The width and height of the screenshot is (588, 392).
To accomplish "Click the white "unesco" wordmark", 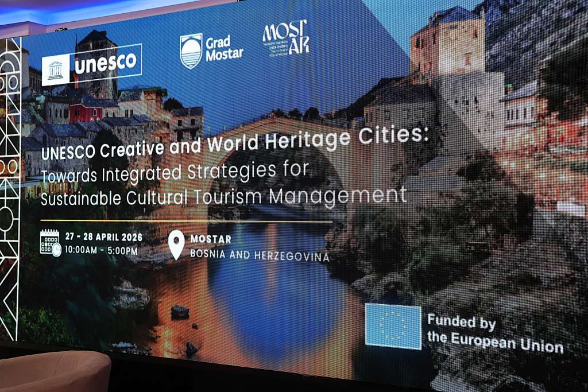I will (105, 63).
